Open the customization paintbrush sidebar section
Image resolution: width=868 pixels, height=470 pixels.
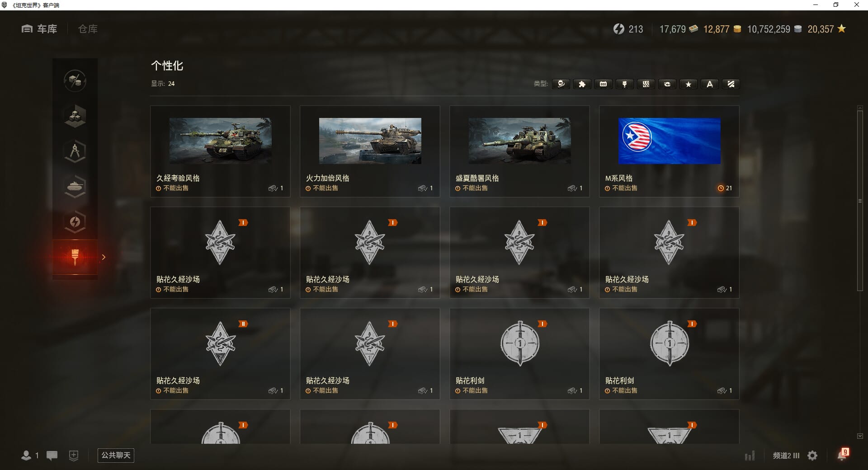[x=75, y=257]
